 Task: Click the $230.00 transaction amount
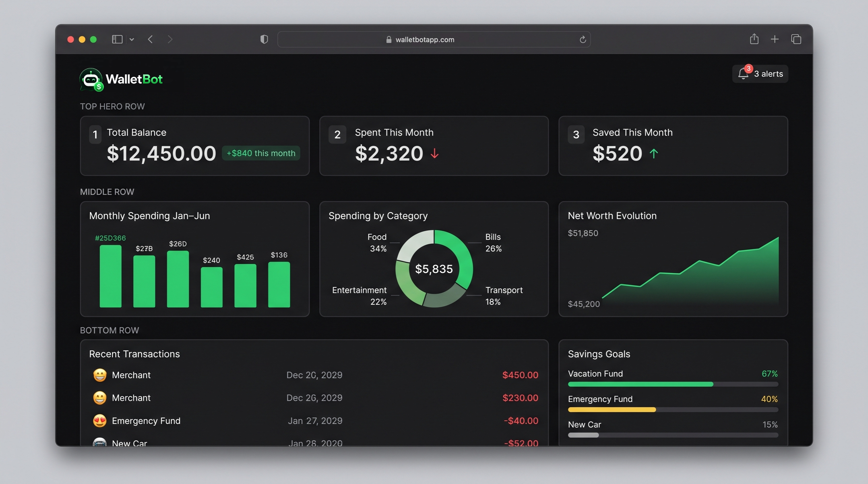tap(520, 398)
